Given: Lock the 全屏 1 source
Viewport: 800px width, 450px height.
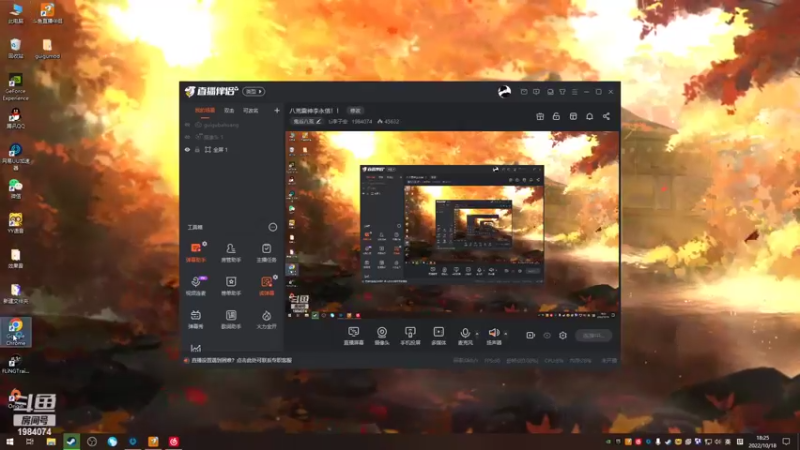Looking at the screenshot, I should pyautogui.click(x=197, y=149).
